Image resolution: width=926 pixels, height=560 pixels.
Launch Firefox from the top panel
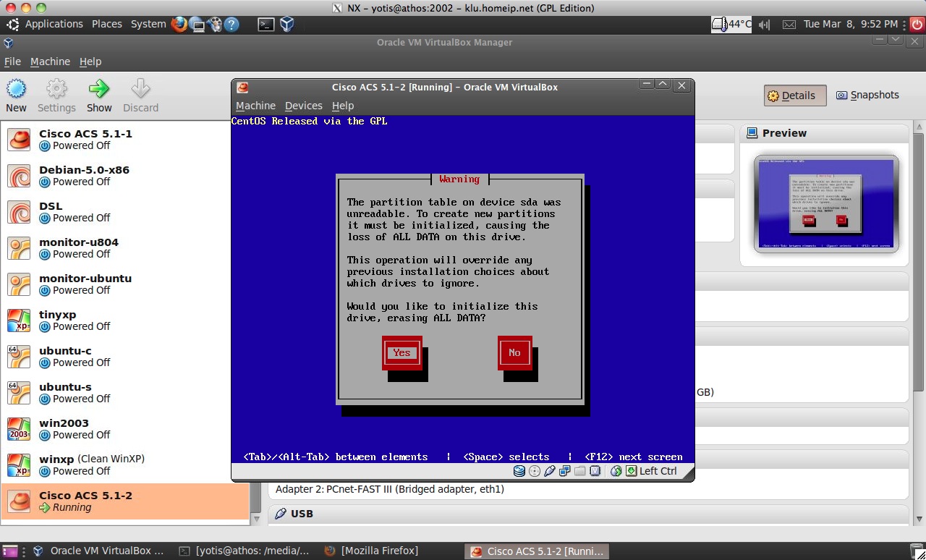coord(179,24)
